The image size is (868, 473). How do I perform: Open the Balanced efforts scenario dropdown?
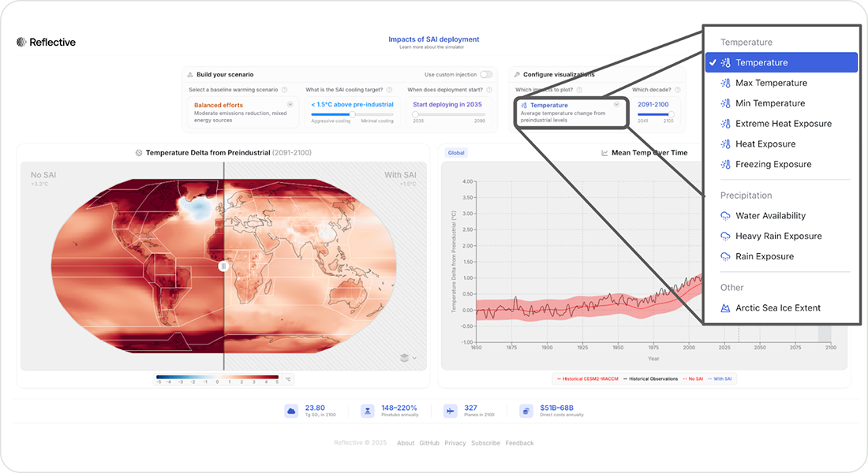(290, 104)
